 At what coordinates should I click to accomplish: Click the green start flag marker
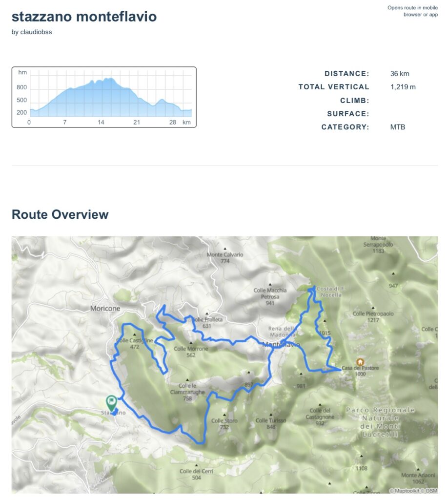(x=111, y=402)
